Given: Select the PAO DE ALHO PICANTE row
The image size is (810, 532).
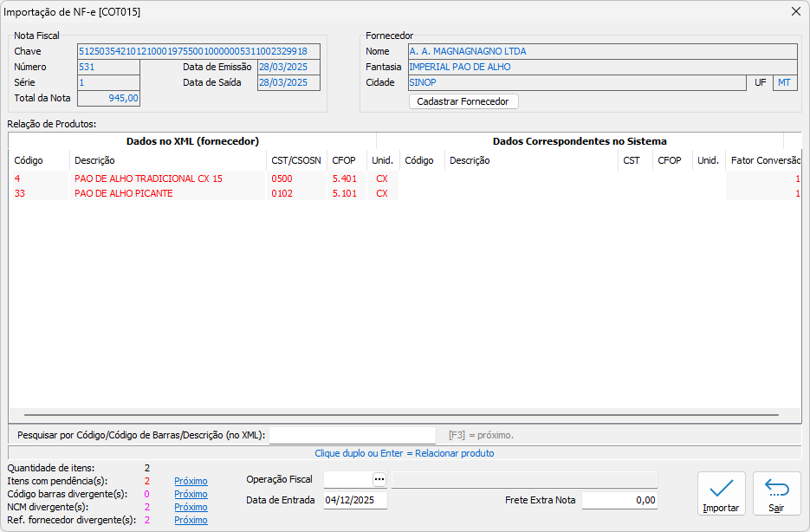Looking at the screenshot, I should pos(124,193).
